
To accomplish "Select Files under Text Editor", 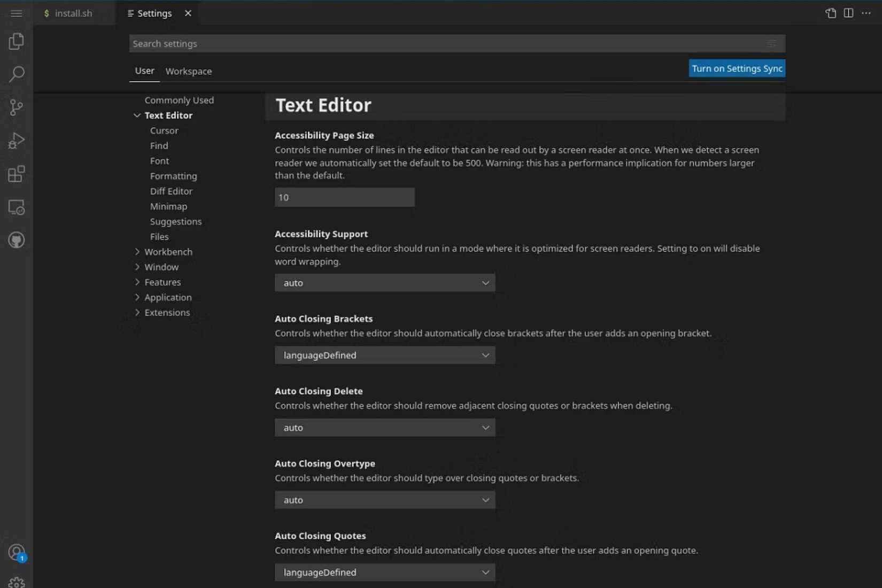I will [159, 236].
